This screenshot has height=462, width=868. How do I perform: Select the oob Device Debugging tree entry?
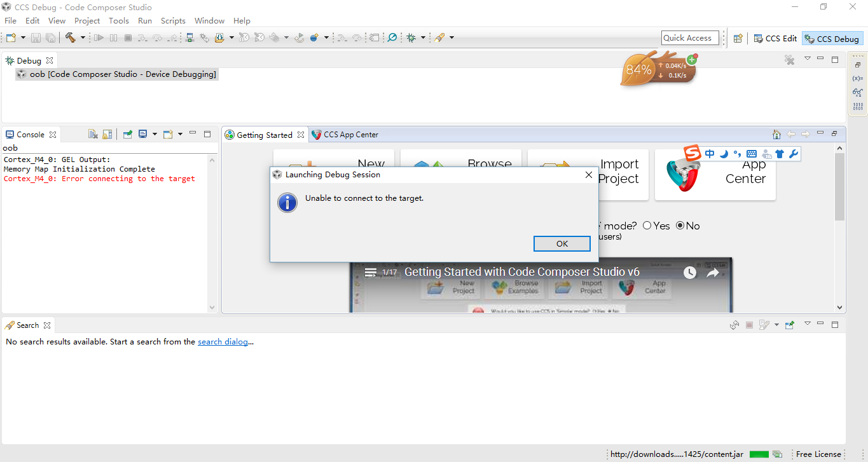117,74
